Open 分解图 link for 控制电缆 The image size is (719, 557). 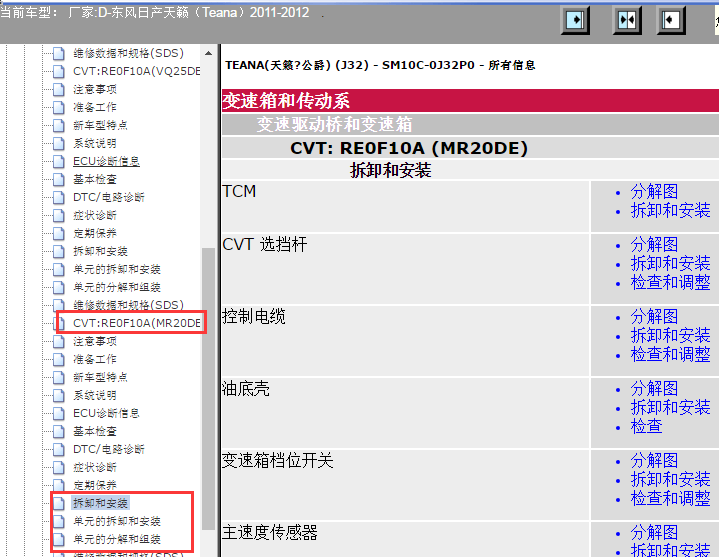pyautogui.click(x=654, y=317)
